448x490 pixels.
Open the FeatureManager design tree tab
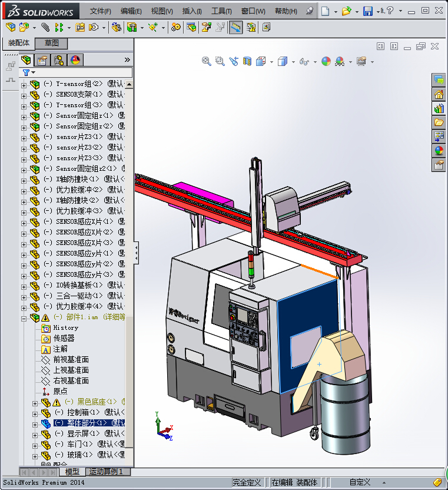pyautogui.click(x=26, y=59)
